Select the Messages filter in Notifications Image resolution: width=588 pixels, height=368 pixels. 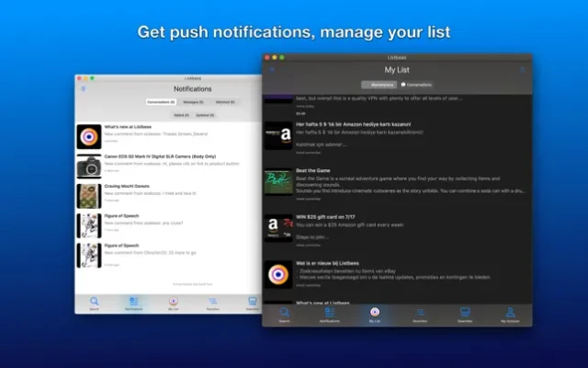coord(193,102)
